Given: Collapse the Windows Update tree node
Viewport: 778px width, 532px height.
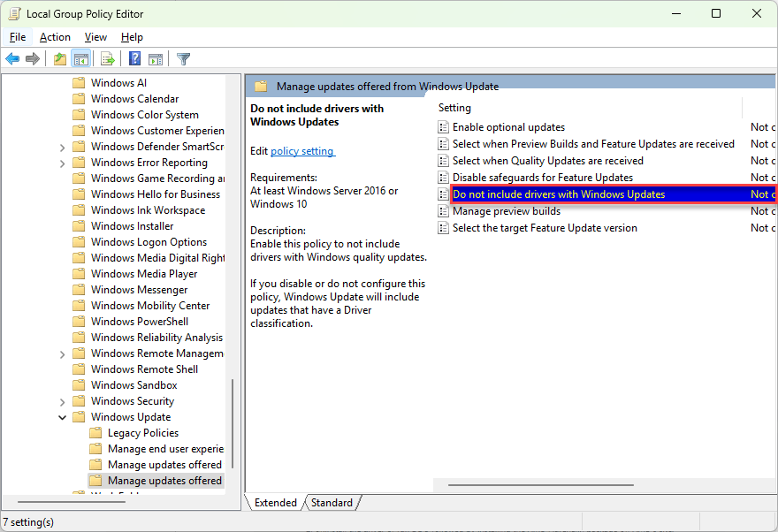Looking at the screenshot, I should tap(63, 417).
